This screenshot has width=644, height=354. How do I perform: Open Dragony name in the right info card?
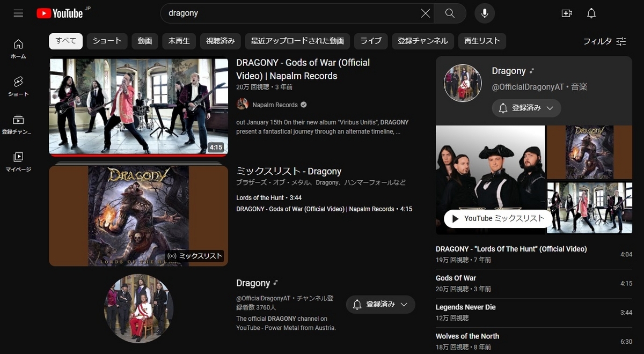[x=509, y=71]
